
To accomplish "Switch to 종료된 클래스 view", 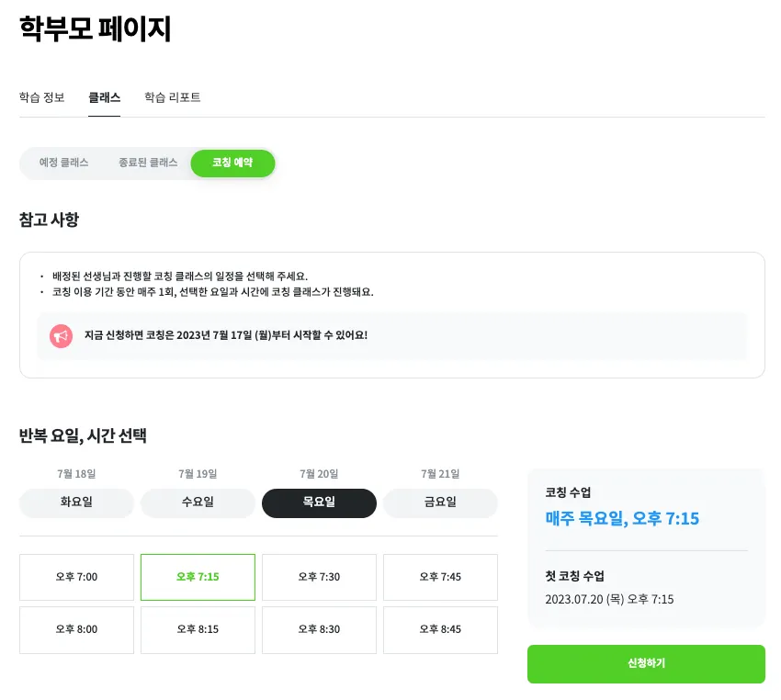I will pos(148,163).
